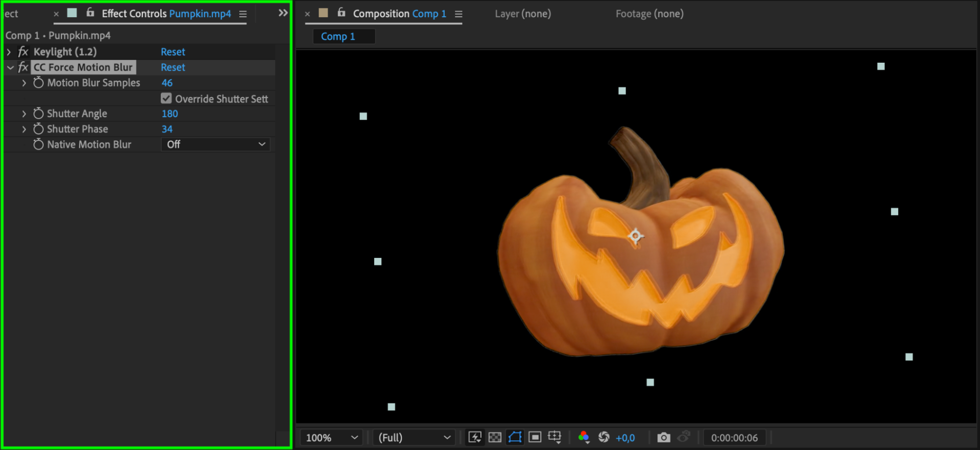980x450 pixels.
Task: Uncheck the Override Shutter Settings checkbox
Action: coord(166,99)
